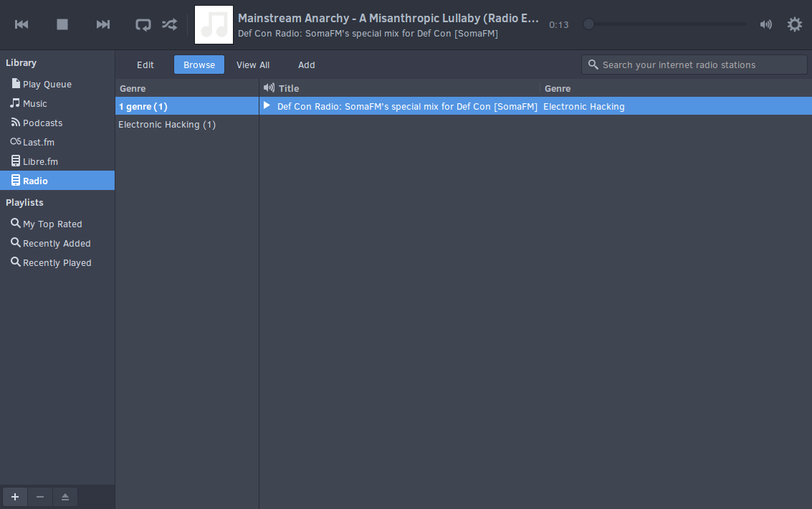Select Last.fm source in the sidebar
812x509 pixels.
point(57,142)
